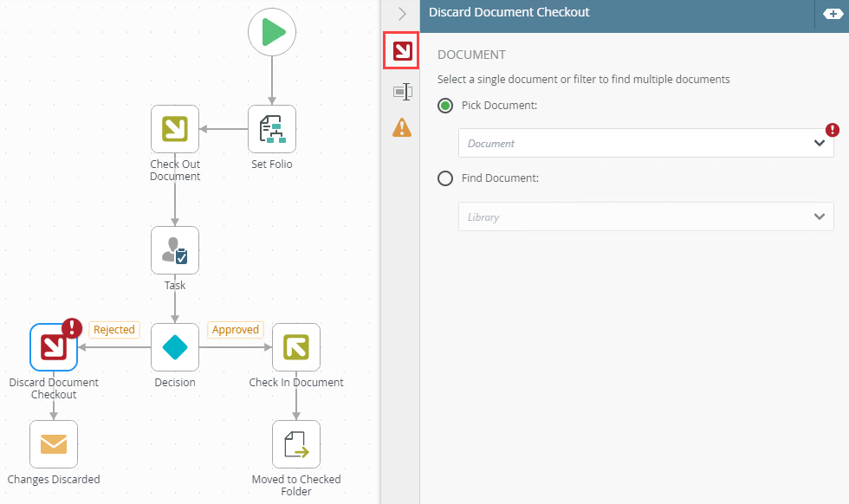Screen dimensions: 849x504
Task: Select the Check In Document step
Action: (x=296, y=347)
